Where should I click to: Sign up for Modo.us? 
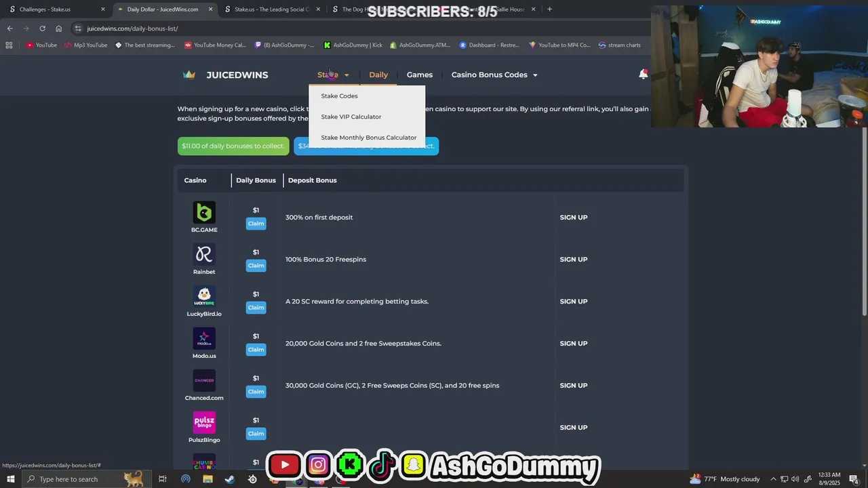pyautogui.click(x=574, y=344)
